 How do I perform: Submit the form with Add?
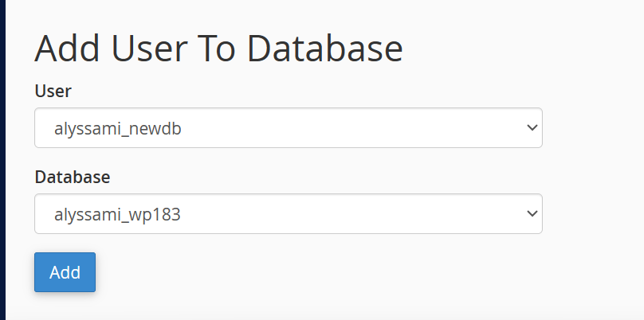(x=65, y=272)
